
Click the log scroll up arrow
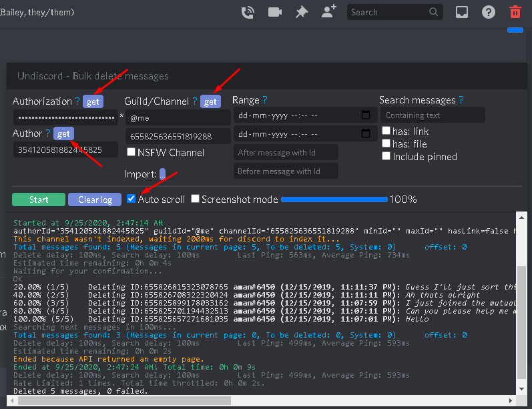click(521, 218)
